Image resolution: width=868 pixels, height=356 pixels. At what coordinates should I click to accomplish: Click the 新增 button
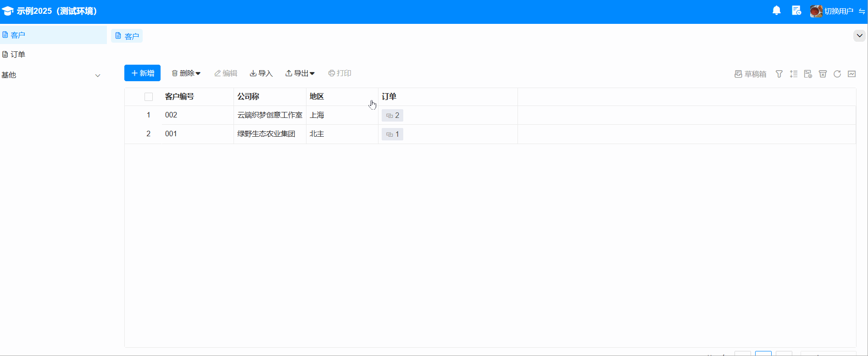point(142,73)
